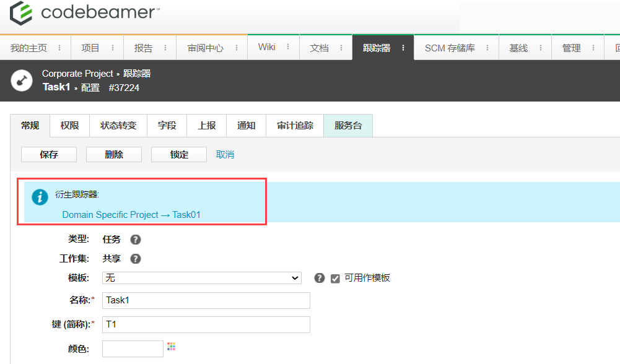Click the codebeamer logo

pos(85,12)
